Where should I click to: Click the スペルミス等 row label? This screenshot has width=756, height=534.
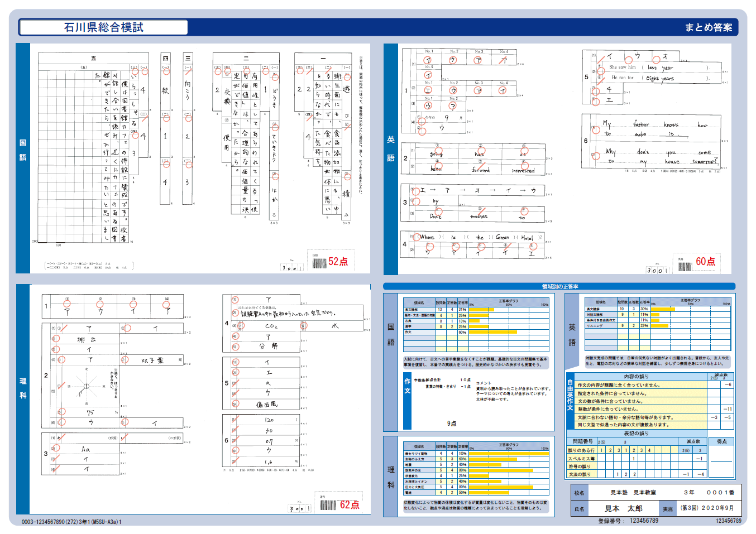582,458
